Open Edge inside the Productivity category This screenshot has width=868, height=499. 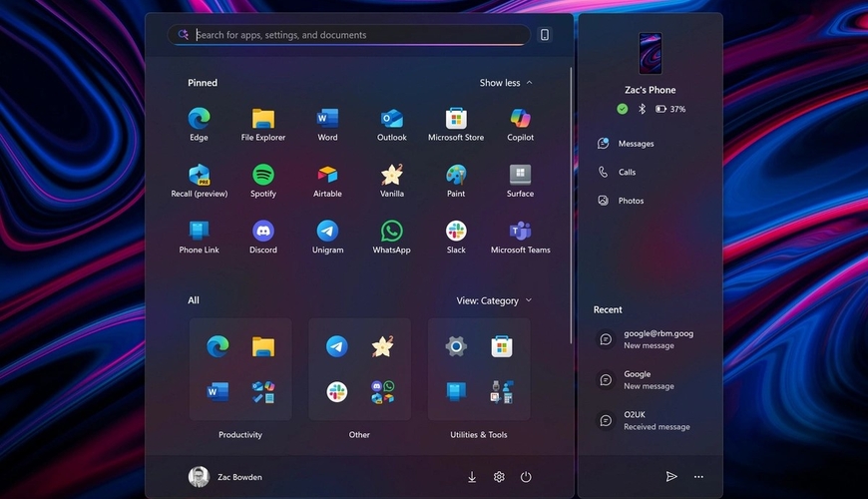click(x=217, y=346)
